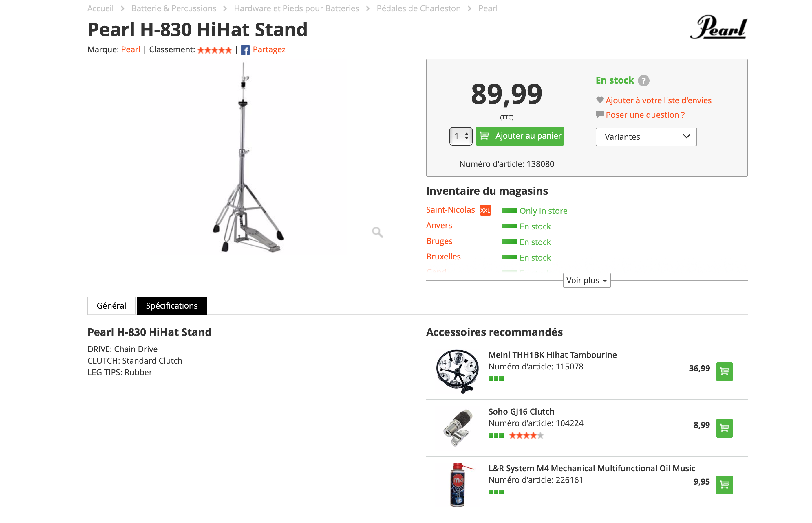Adjust the quantity stepper arrows
Image resolution: width=812 pixels, height=523 pixels.
click(x=466, y=136)
